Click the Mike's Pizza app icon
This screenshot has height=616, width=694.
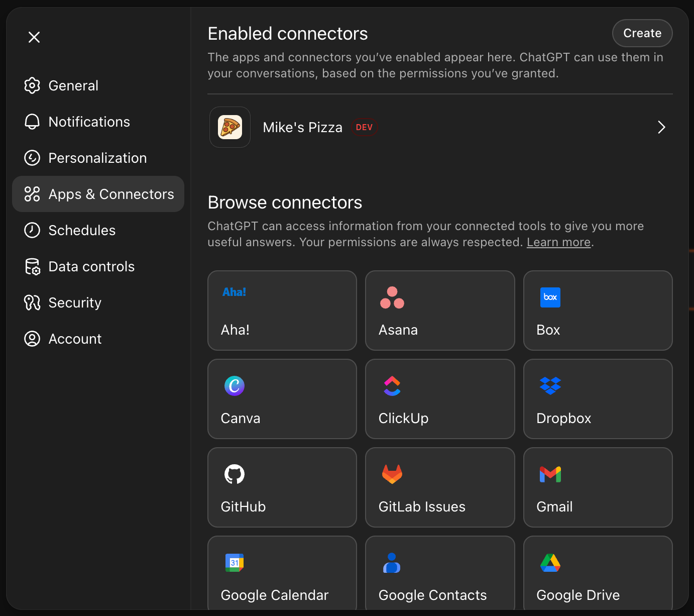230,127
